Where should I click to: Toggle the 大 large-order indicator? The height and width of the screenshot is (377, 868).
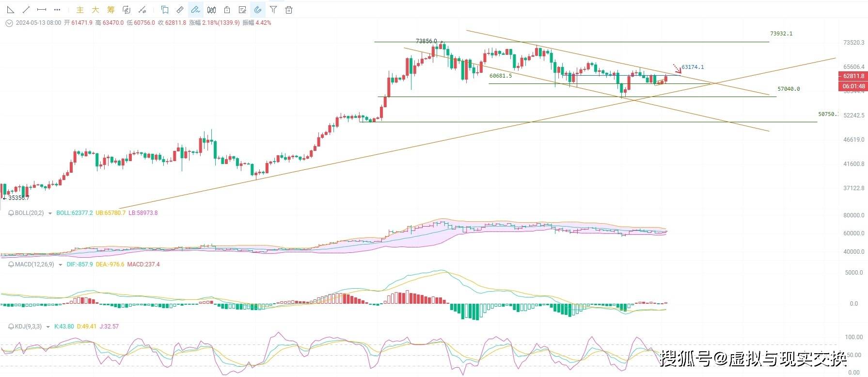pyautogui.click(x=95, y=10)
